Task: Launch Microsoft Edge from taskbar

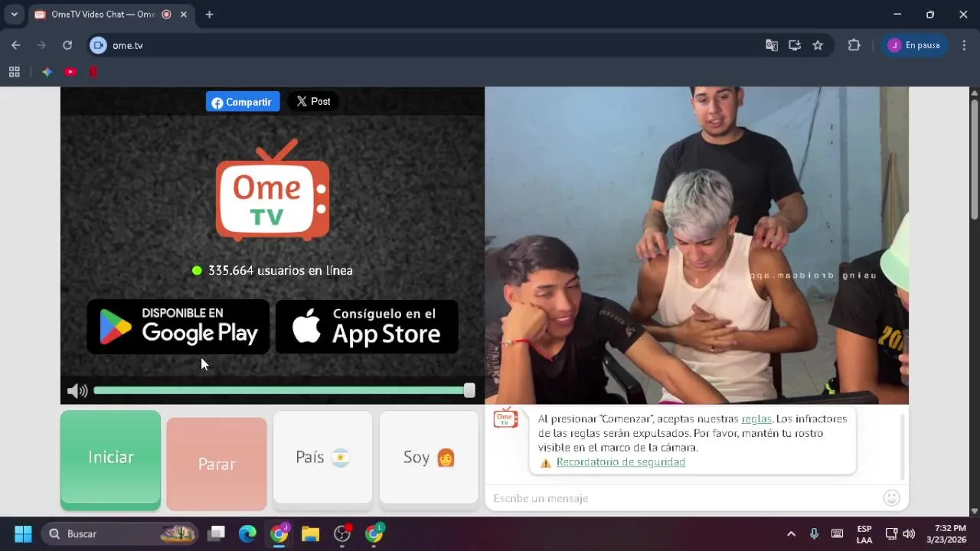Action: click(x=247, y=533)
